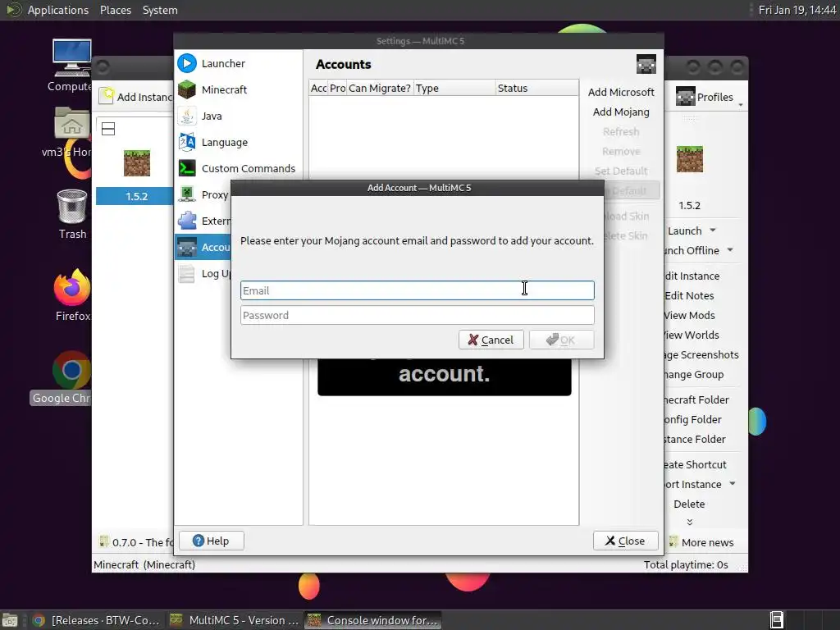Click the Launcher settings icon
The image size is (840, 630).
pos(187,63)
